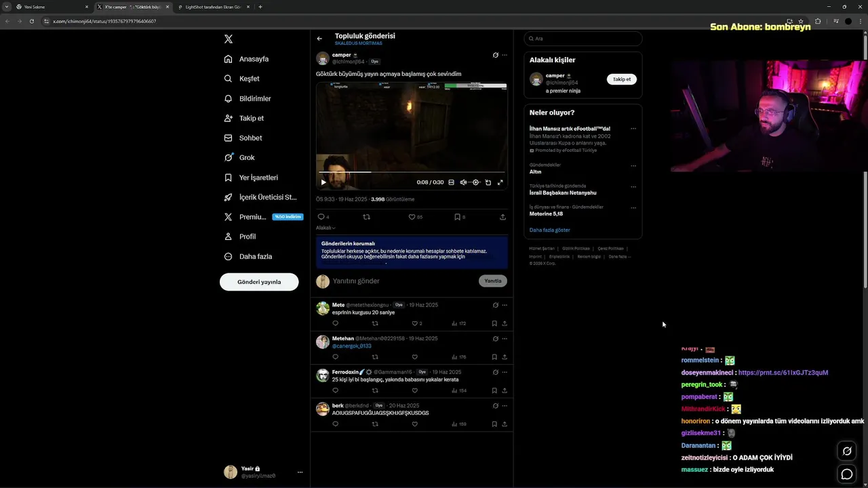Bookmark camper's post
The image size is (868, 488).
459,217
